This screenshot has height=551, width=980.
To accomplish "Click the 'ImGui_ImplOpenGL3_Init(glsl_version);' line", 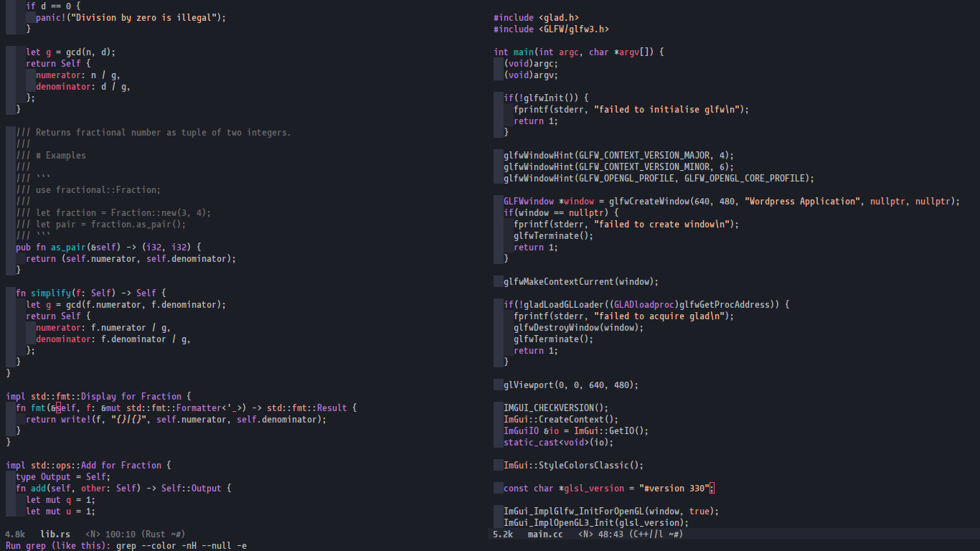I will (x=596, y=523).
